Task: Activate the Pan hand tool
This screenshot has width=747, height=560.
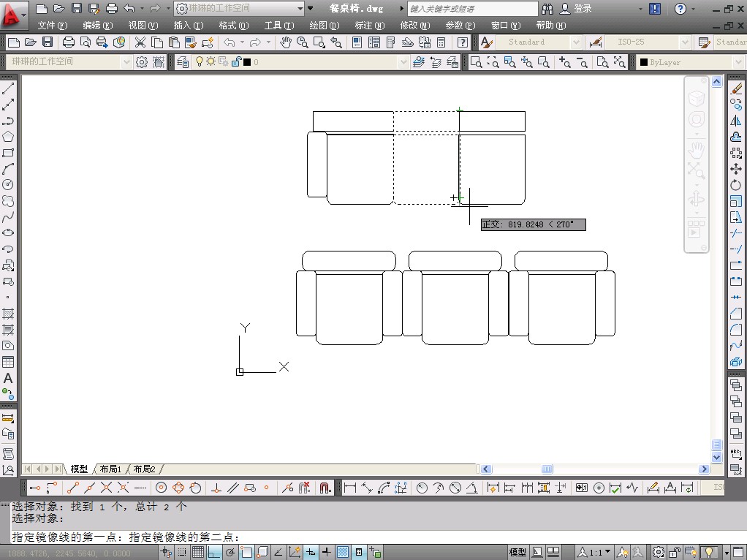Action: click(285, 42)
